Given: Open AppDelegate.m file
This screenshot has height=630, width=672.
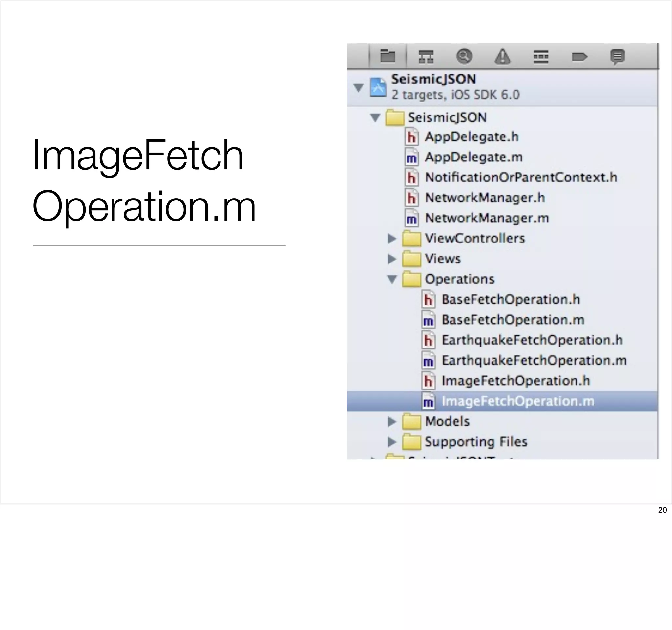Looking at the screenshot, I should (473, 157).
